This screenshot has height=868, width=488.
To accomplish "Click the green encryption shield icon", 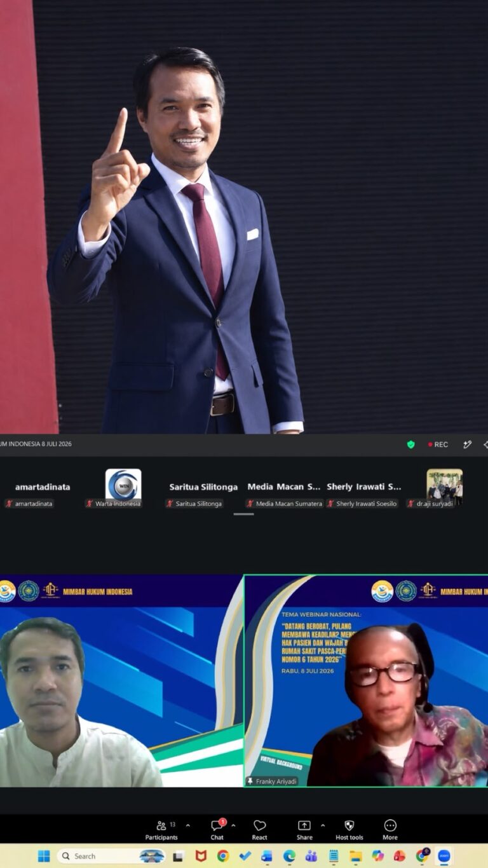I will (411, 444).
